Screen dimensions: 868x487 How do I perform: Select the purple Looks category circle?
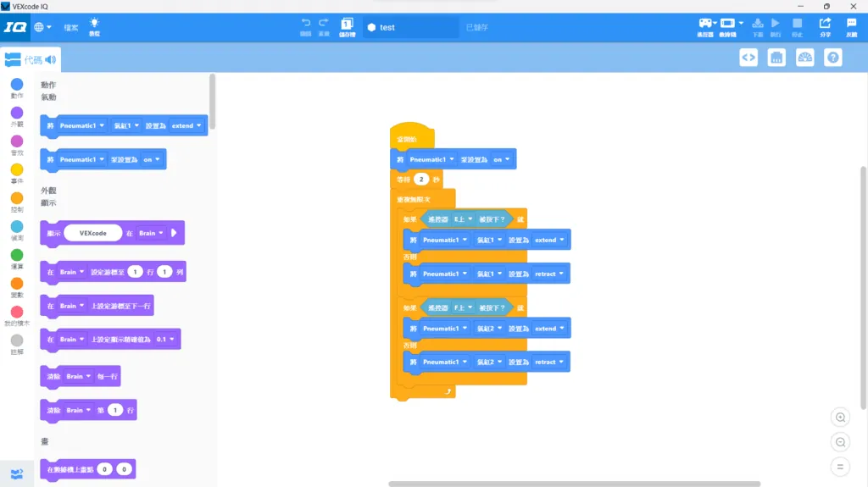click(x=17, y=113)
